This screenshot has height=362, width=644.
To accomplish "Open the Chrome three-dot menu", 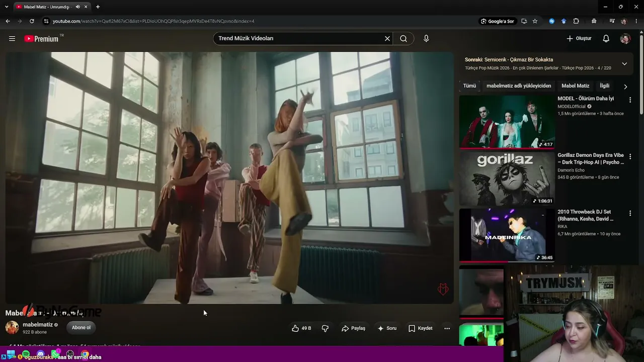I will (636, 21).
